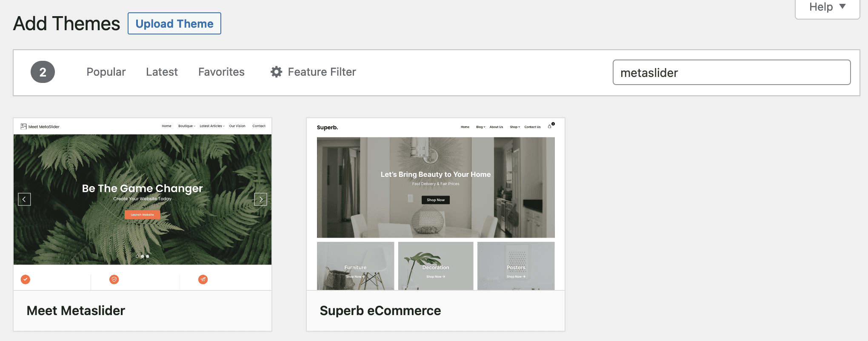The width and height of the screenshot is (868, 341).
Task: Open the Favorites tab
Action: click(x=221, y=72)
